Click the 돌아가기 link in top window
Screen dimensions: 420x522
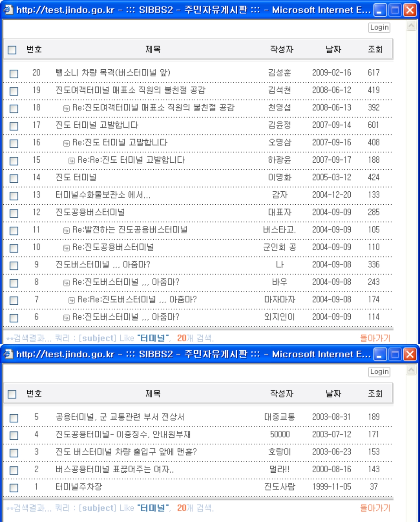coord(375,338)
